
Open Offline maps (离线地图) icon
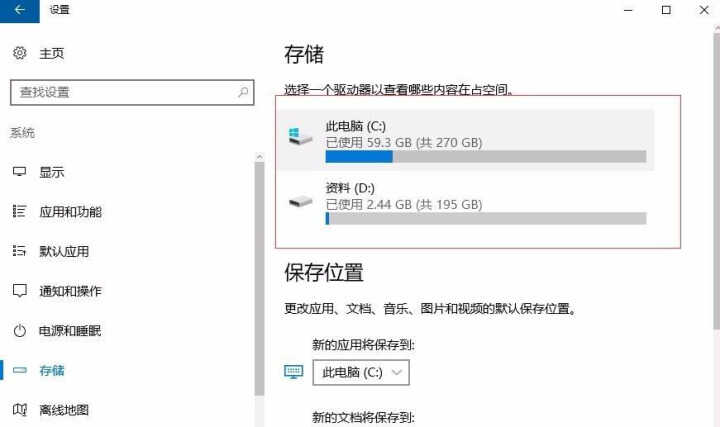click(19, 409)
